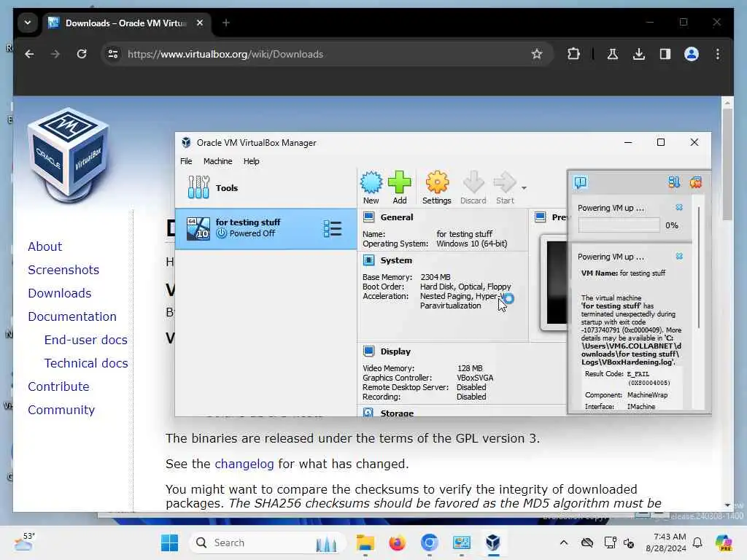Screen dimensions: 747x560
Task: Click the notification center speech bubble icon
Action: [580, 182]
